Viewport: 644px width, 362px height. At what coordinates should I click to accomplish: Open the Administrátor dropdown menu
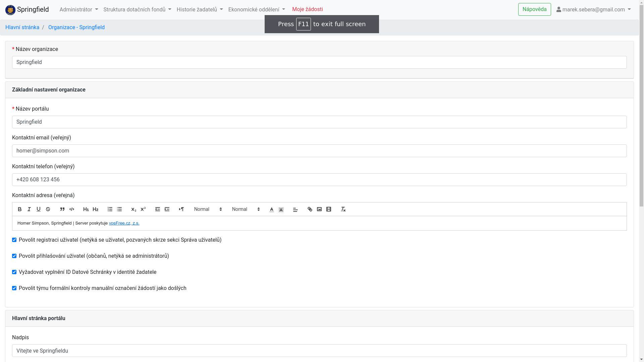click(x=79, y=10)
